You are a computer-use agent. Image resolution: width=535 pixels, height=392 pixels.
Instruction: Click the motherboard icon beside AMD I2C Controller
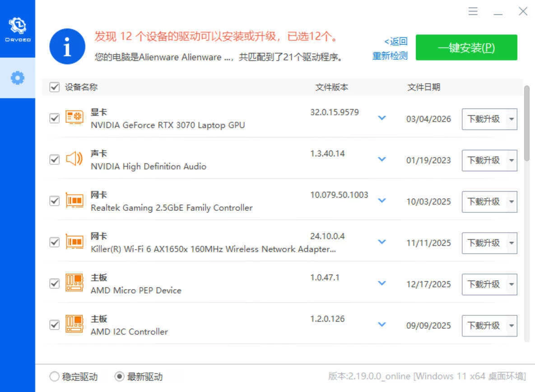74,325
